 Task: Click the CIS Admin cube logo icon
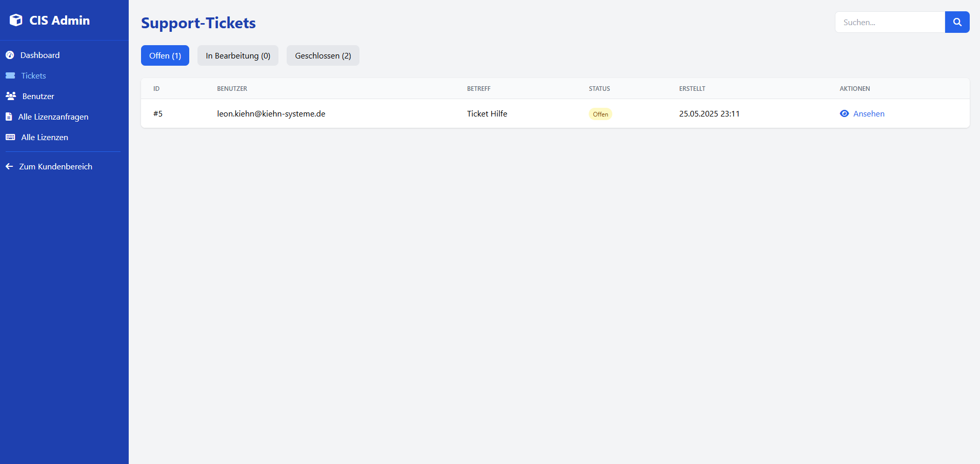coord(16,20)
